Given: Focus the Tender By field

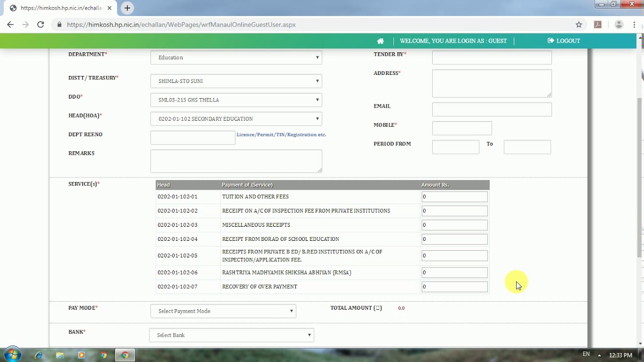Looking at the screenshot, I should 492,57.
